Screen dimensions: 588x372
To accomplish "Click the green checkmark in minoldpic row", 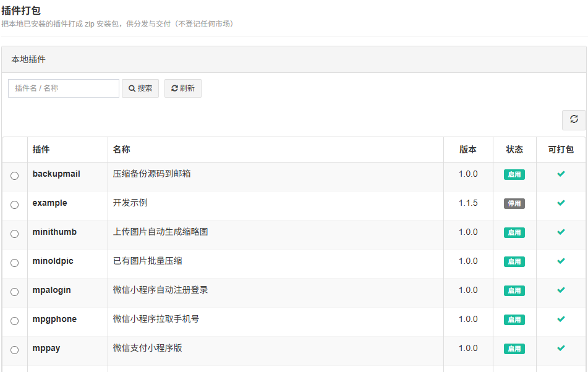I will pyautogui.click(x=561, y=261).
